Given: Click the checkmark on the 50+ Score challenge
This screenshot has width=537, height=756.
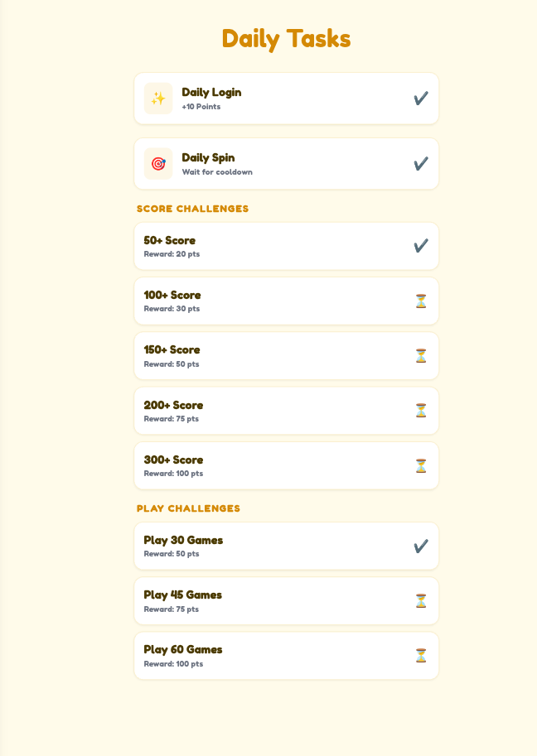Looking at the screenshot, I should 421,246.
